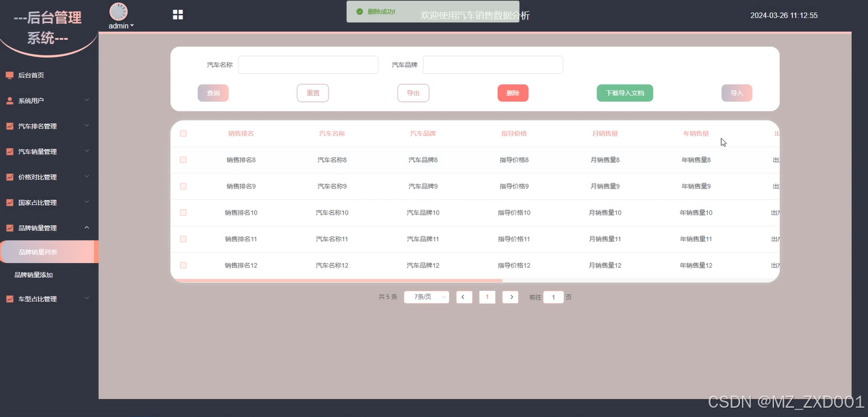The image size is (868, 417).
Task: Click cell 年销售量8
Action: click(696, 160)
